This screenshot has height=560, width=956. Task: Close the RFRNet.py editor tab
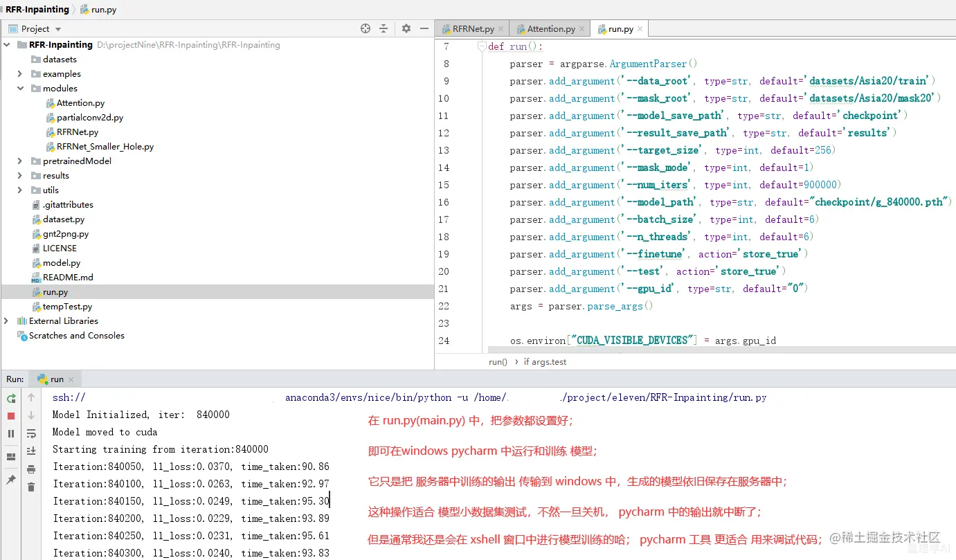(x=501, y=29)
